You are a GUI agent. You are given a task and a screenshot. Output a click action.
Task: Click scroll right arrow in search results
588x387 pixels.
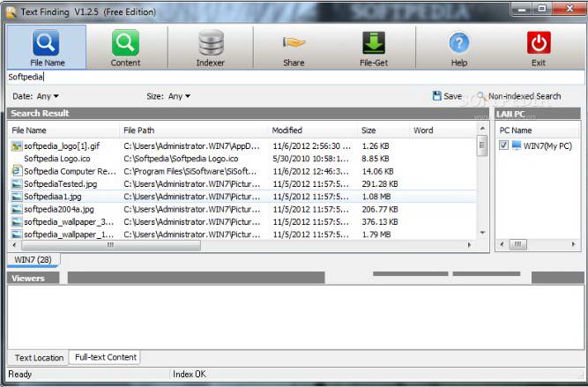tap(469, 245)
